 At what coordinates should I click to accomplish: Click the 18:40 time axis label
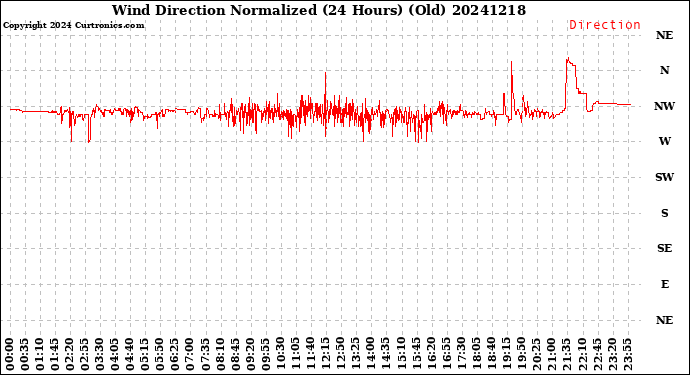491,355
